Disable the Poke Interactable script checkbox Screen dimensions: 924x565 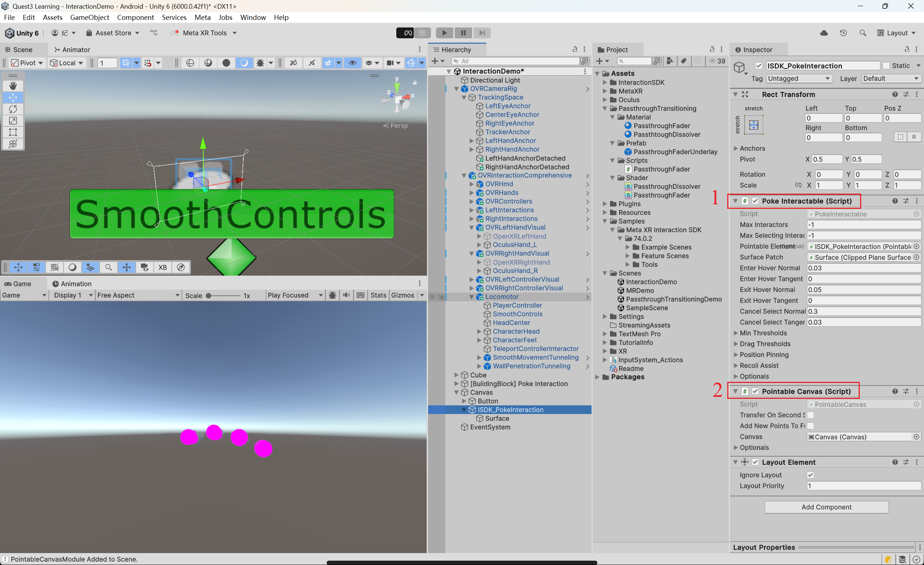[x=755, y=201]
